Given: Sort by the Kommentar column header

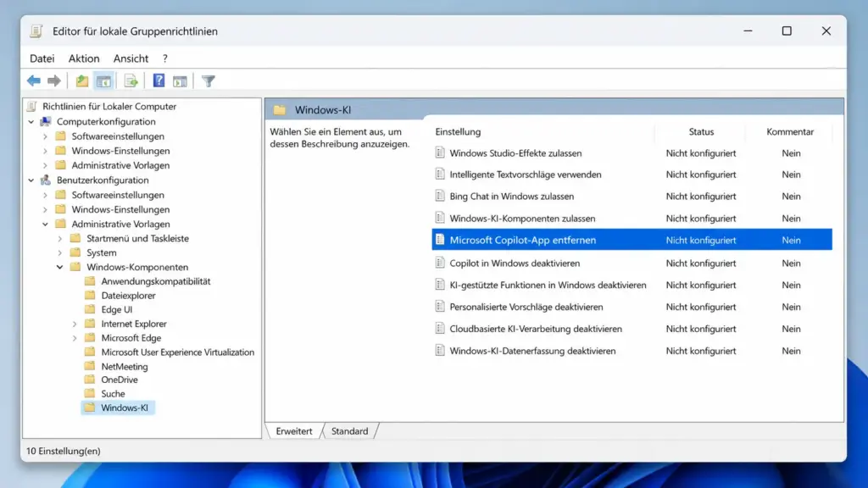Looking at the screenshot, I should pyautogui.click(x=790, y=131).
